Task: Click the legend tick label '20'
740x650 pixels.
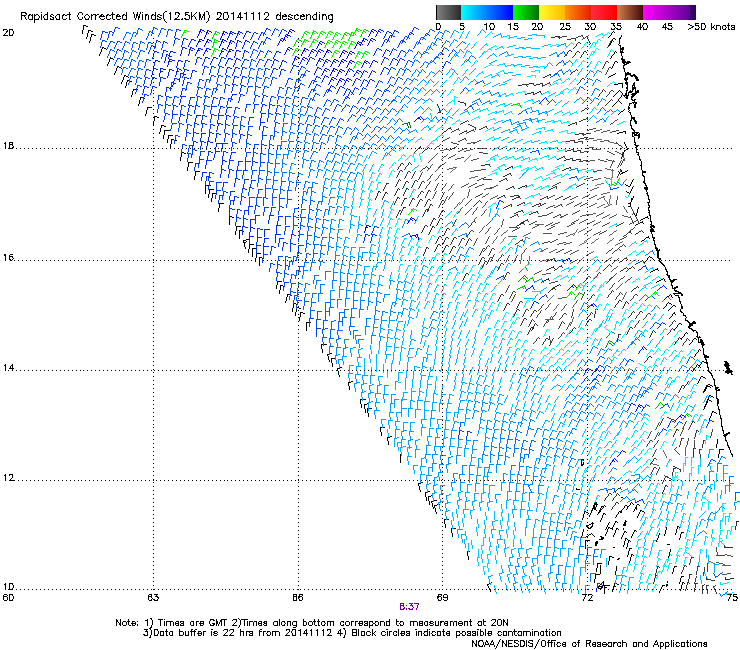Action: [537, 27]
